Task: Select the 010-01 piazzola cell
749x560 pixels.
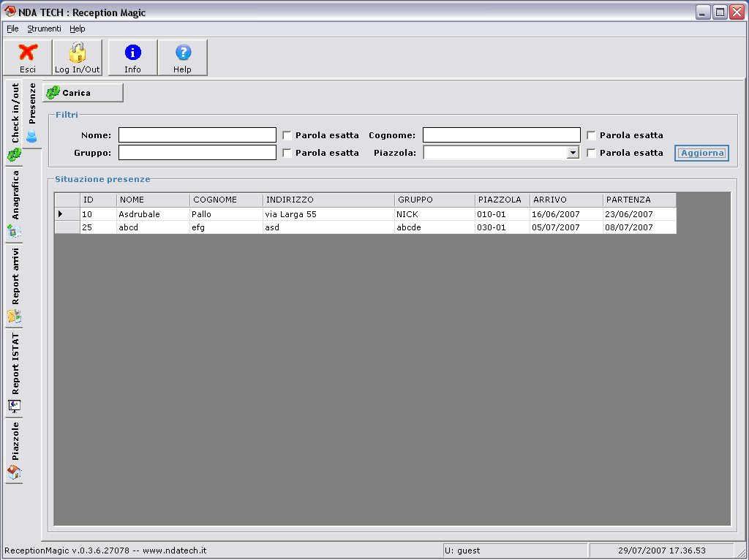Action: pyautogui.click(x=503, y=214)
